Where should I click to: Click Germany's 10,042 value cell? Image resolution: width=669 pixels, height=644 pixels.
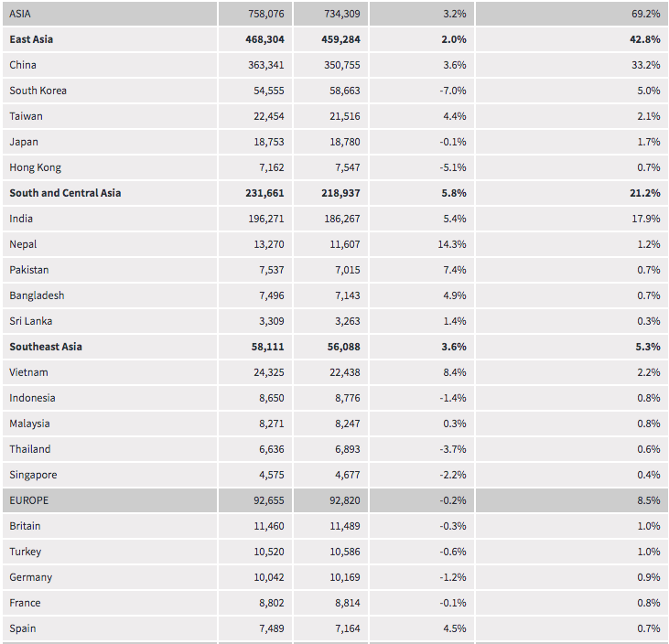click(273, 577)
